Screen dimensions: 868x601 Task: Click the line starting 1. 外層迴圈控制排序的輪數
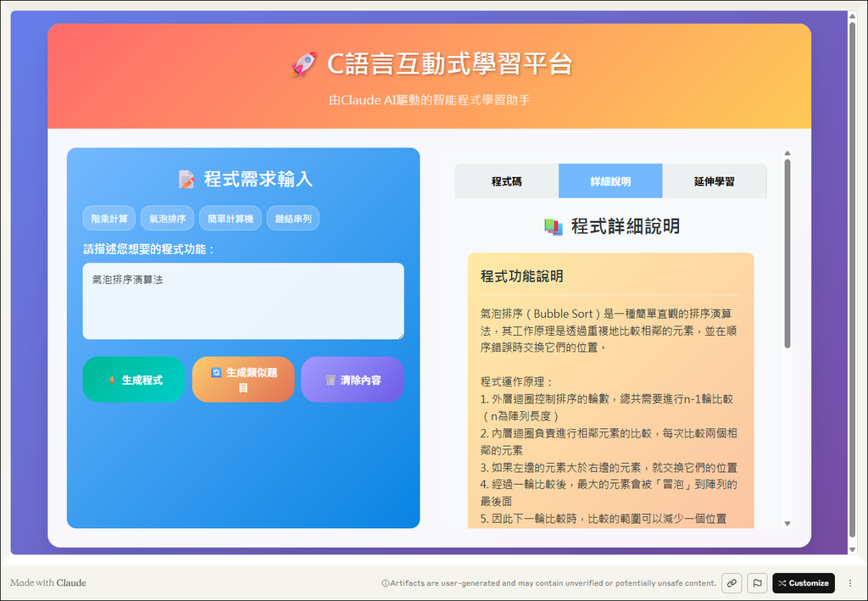(x=607, y=399)
